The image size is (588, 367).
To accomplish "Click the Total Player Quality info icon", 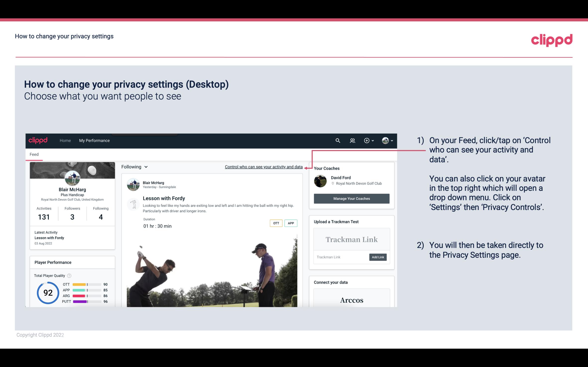I will point(69,275).
